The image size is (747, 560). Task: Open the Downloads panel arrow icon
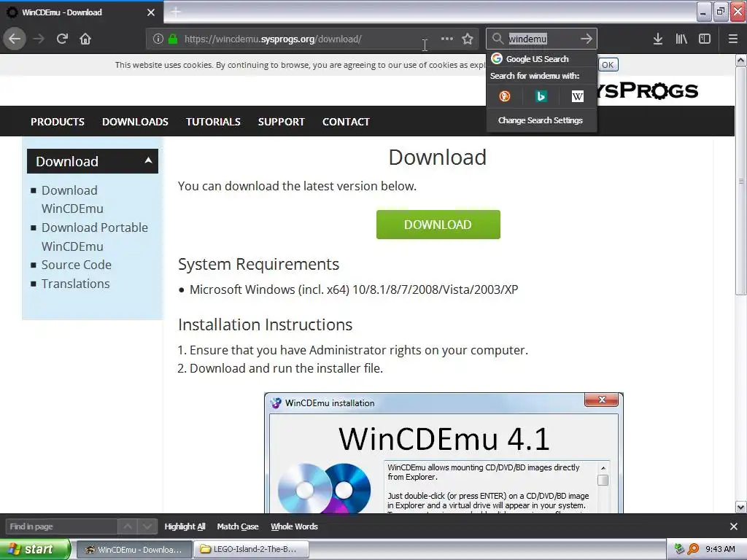point(658,39)
